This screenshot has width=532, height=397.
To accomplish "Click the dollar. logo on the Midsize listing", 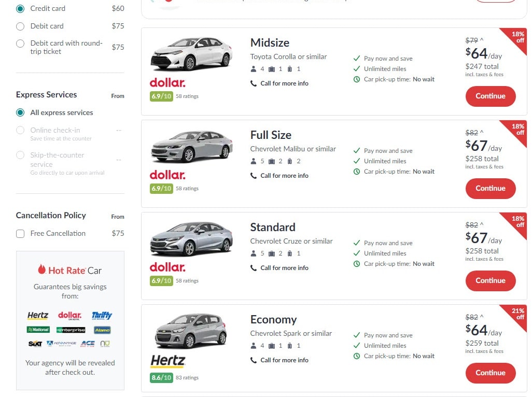I will 167,81.
